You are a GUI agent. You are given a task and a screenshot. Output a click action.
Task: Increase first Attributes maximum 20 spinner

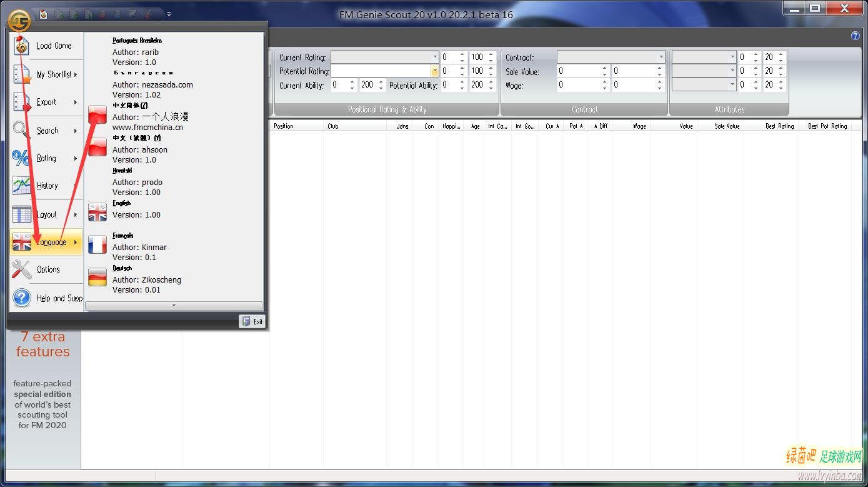pyautogui.click(x=781, y=54)
